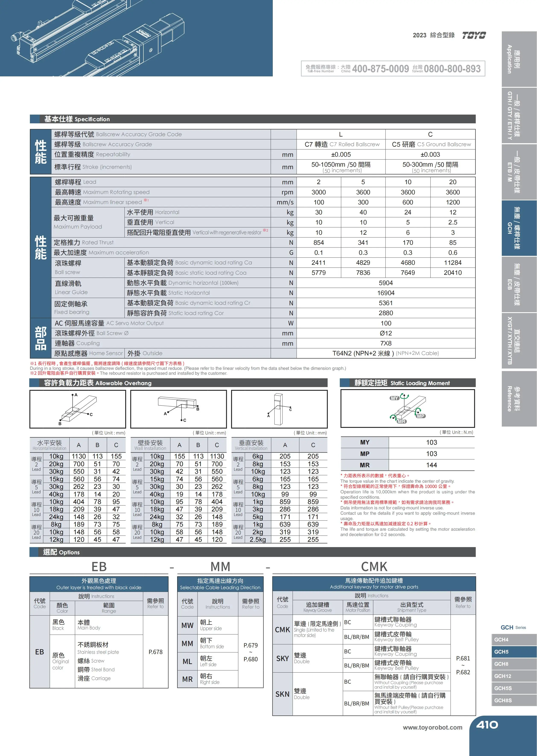Select GCH5S in the GCH Series list
Image resolution: width=537 pixels, height=756 pixels.
click(x=514, y=688)
